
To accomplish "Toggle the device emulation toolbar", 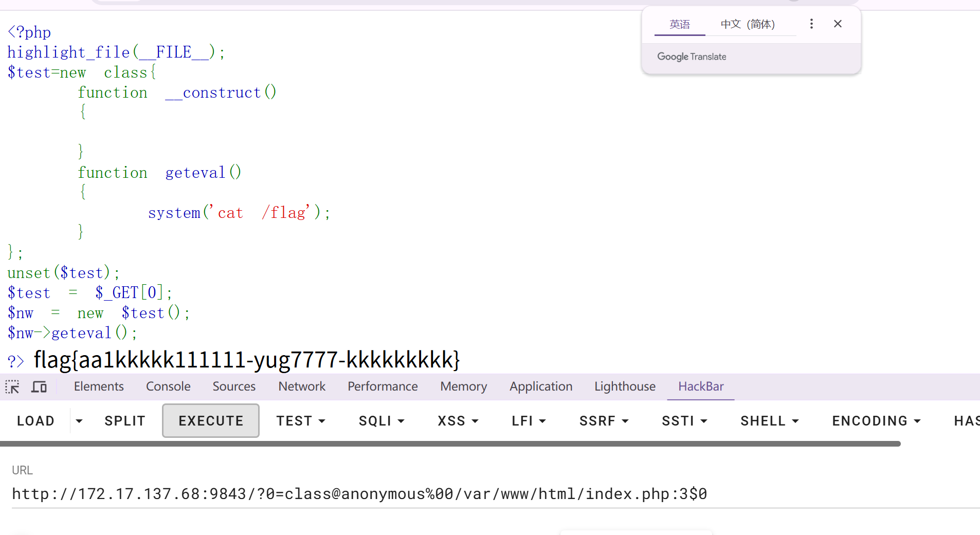I will [x=39, y=386].
